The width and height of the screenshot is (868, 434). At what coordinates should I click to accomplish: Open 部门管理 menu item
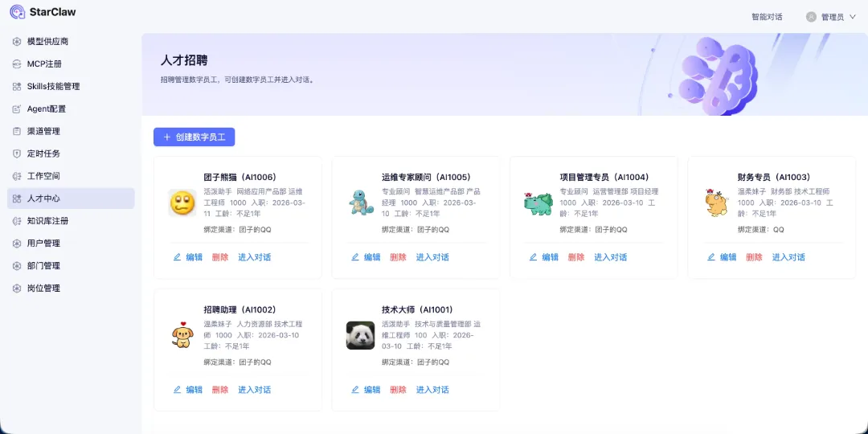(71, 266)
